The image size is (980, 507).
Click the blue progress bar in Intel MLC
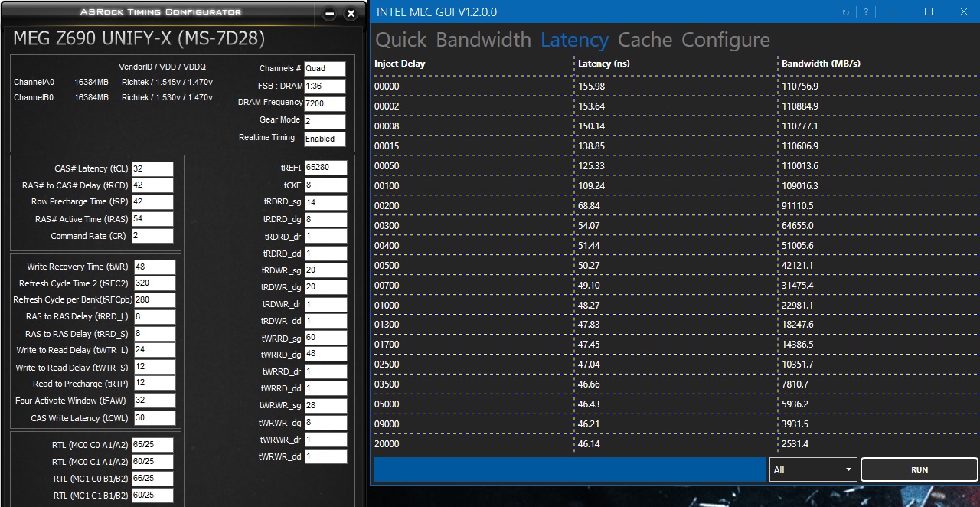pos(570,469)
